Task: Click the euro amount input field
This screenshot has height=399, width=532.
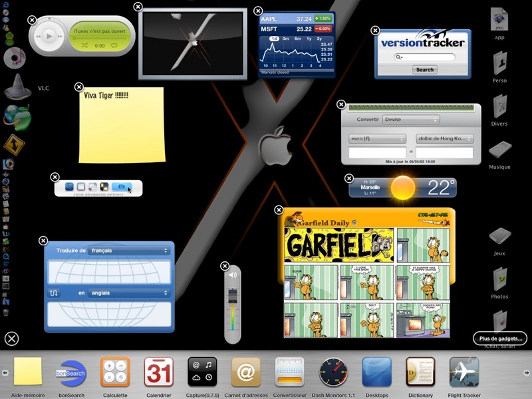Action: pos(377,152)
